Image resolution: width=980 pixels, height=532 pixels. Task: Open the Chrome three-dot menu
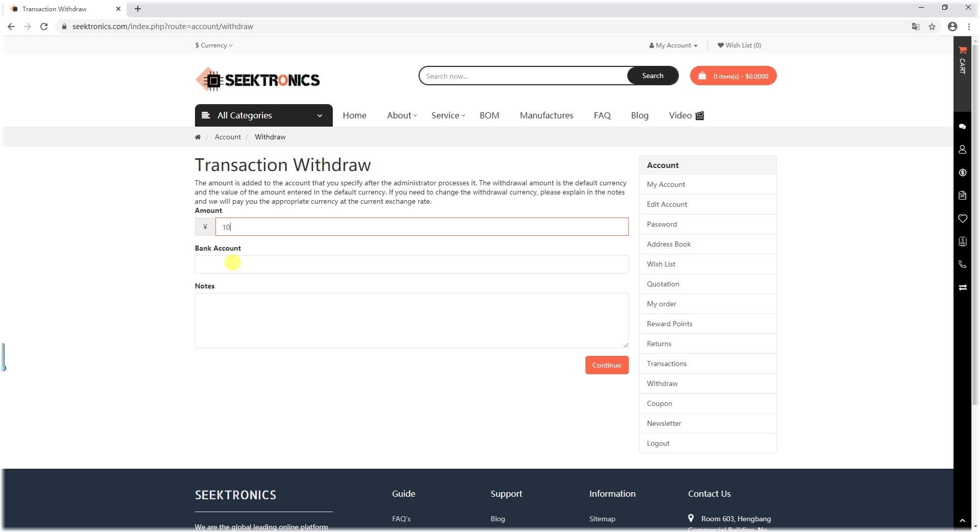click(969, 27)
